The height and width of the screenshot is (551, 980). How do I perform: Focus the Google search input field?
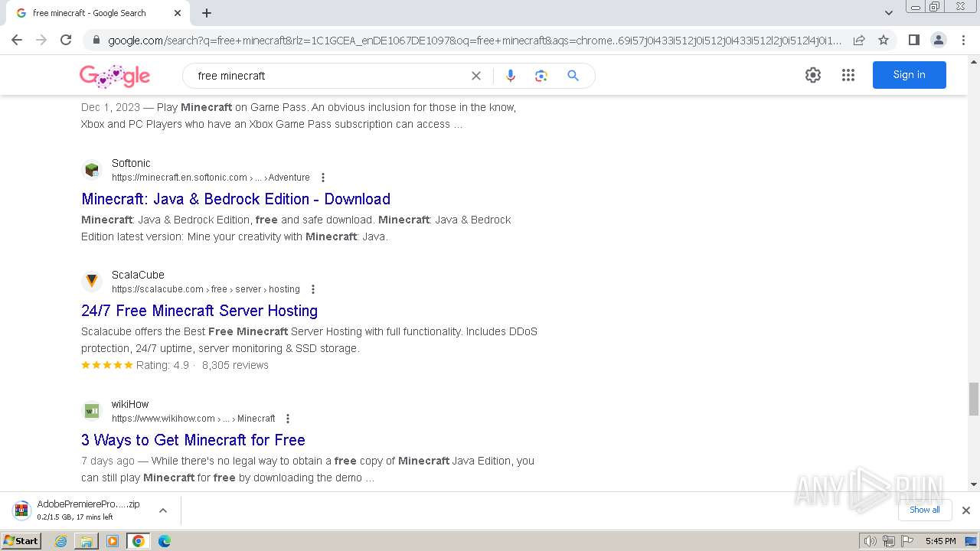tap(329, 76)
